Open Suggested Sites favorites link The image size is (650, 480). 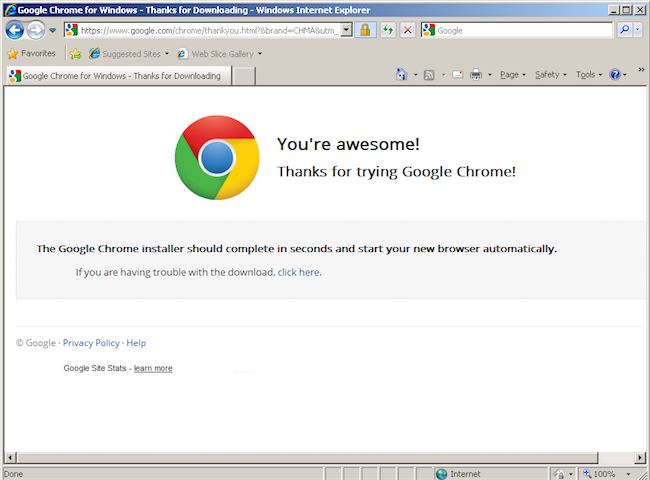[129, 53]
